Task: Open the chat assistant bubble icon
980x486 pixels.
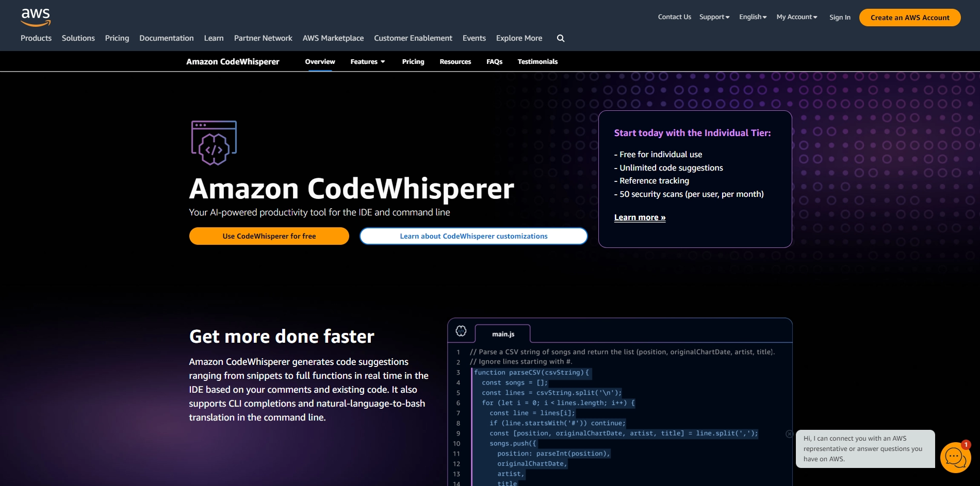Action: pos(955,457)
